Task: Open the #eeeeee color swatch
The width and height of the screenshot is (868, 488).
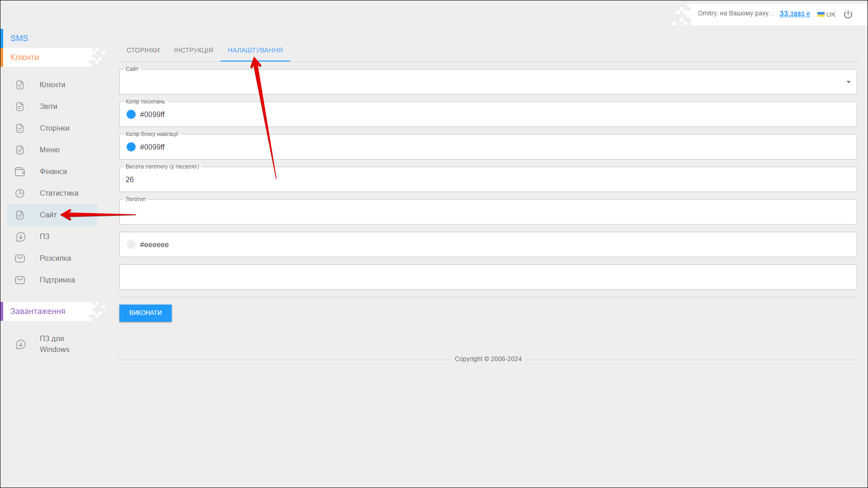Action: pos(131,244)
